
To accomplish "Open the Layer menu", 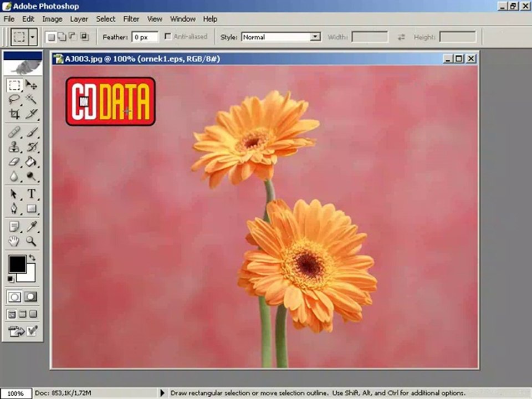I will tap(79, 19).
